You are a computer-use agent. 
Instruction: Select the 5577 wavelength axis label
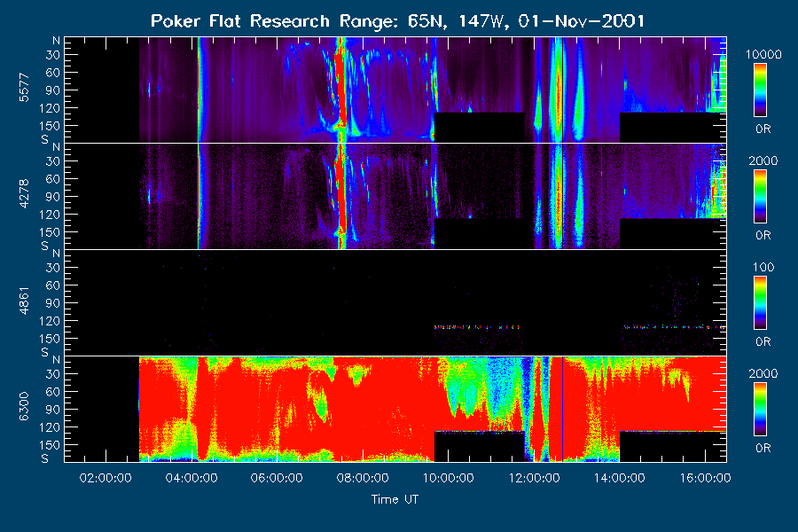pyautogui.click(x=24, y=88)
